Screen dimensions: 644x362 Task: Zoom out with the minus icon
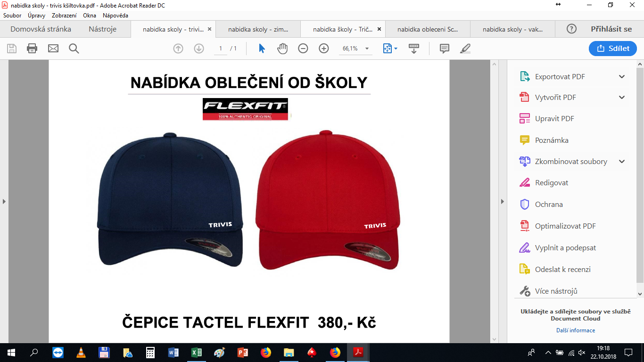coord(303,49)
